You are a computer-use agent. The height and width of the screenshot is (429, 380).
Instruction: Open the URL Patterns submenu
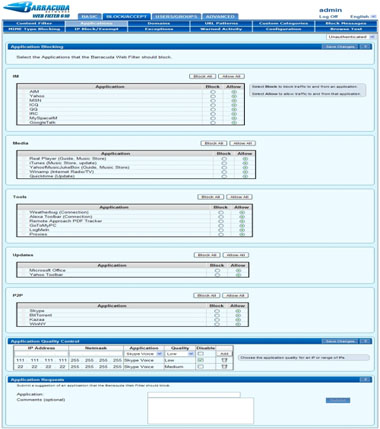pos(221,23)
